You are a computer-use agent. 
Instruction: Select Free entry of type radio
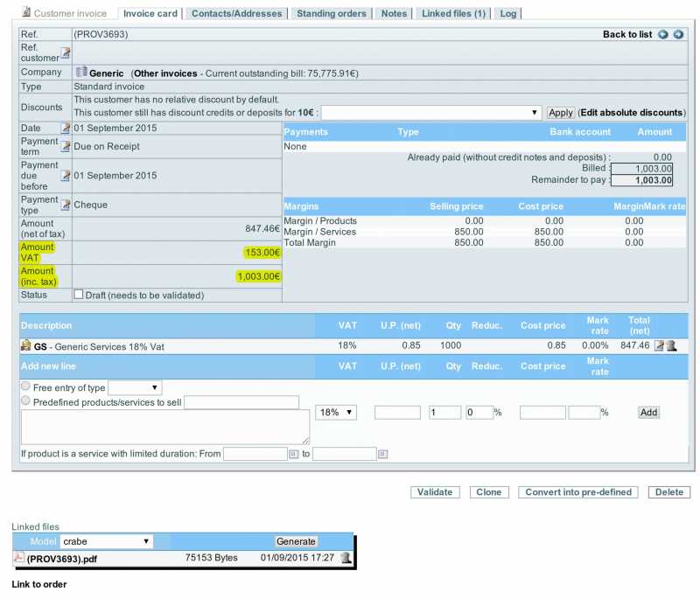tap(25, 387)
